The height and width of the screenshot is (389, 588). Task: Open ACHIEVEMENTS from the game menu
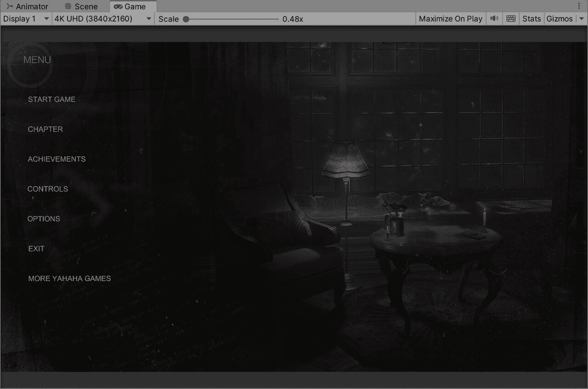coord(57,159)
